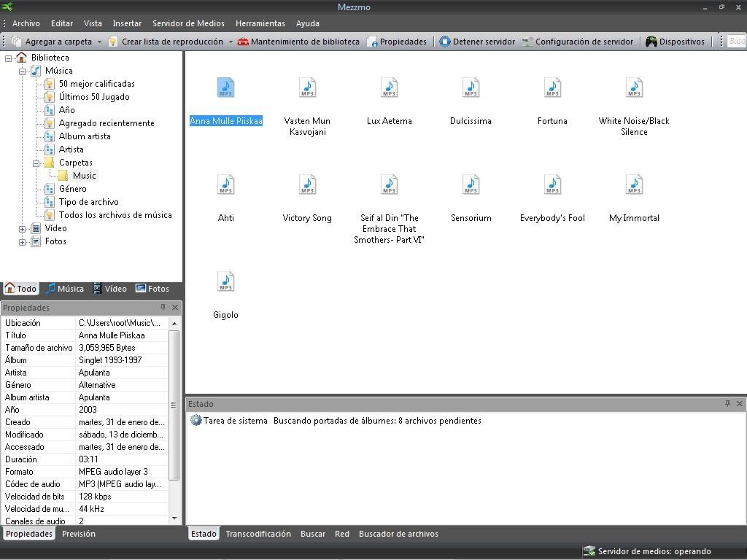Select Agregado recientemente in tree
Image resolution: width=747 pixels, height=560 pixels.
(107, 123)
